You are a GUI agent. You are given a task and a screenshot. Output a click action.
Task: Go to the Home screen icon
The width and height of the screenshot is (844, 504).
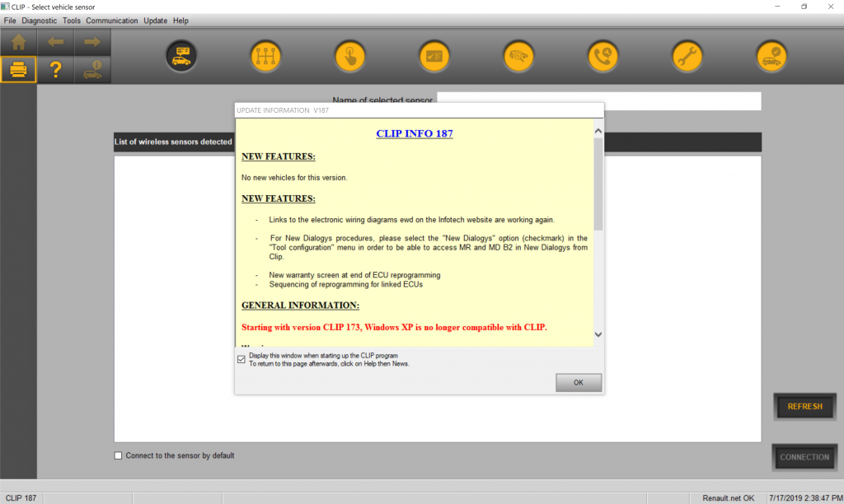point(18,42)
